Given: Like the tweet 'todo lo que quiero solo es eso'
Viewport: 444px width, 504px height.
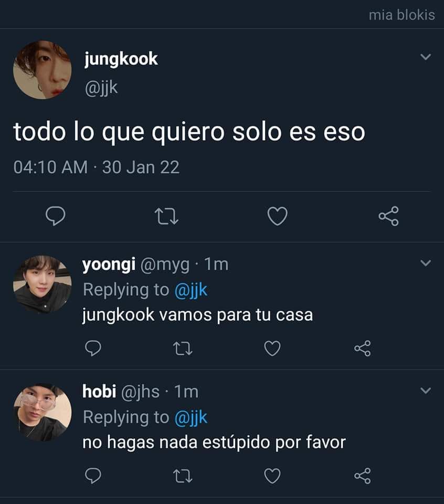Looking at the screenshot, I should tap(278, 216).
